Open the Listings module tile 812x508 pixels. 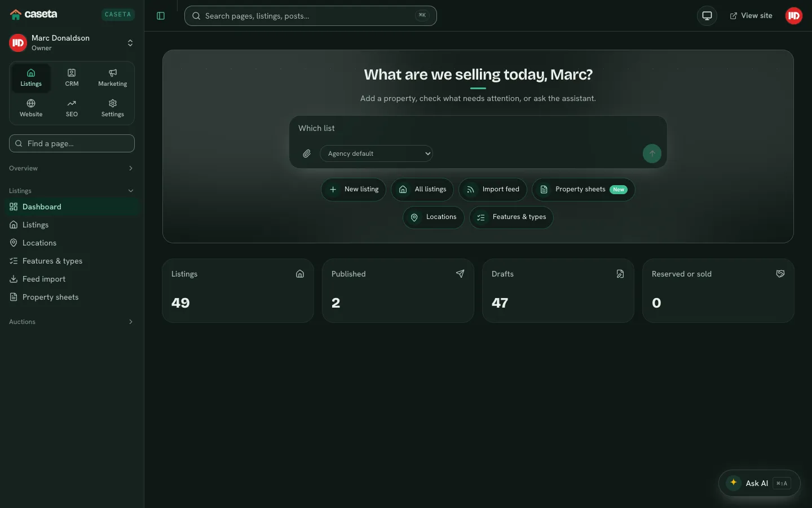tap(31, 78)
